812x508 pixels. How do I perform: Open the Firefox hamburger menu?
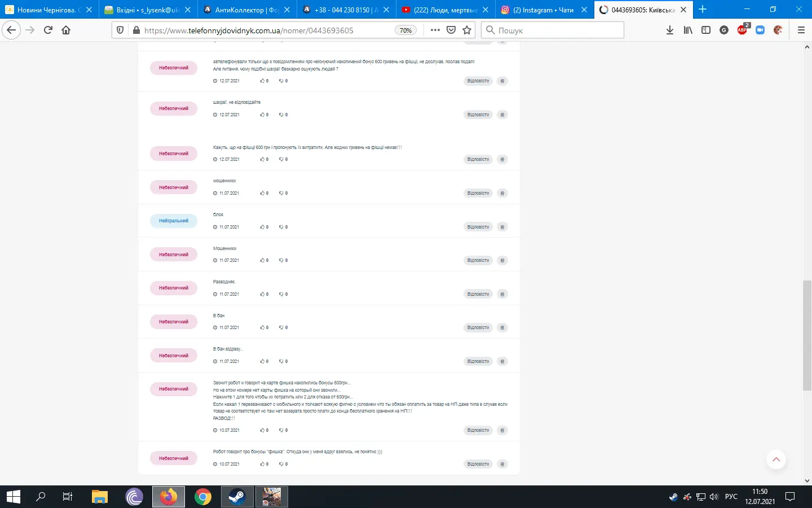[801, 30]
